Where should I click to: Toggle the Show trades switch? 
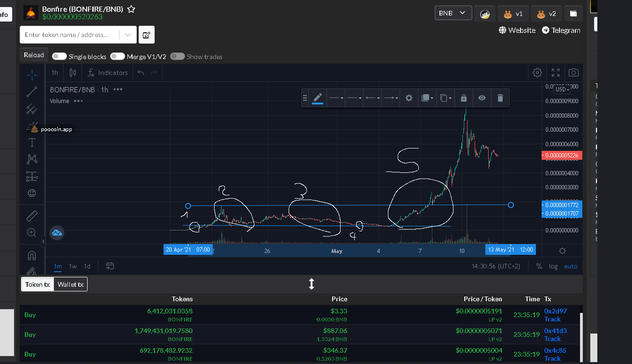[x=178, y=56]
